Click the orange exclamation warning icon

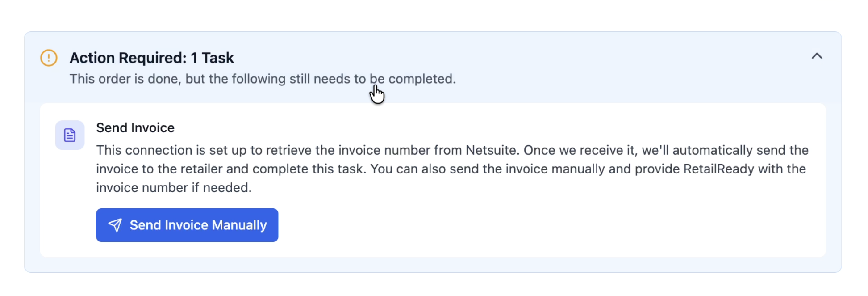pyautogui.click(x=49, y=58)
